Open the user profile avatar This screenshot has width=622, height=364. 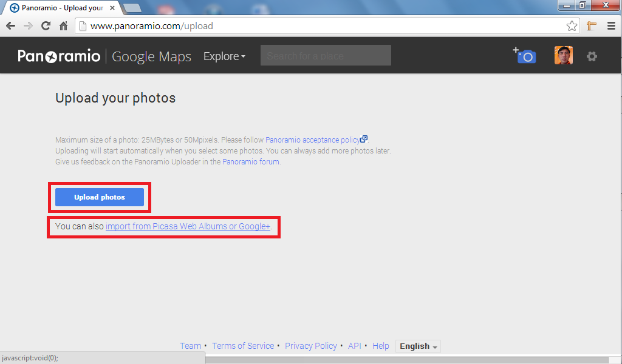(x=563, y=55)
